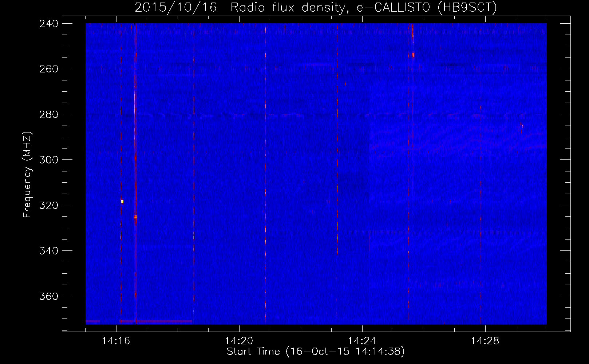This screenshot has height=364, width=589.
Task: Click the 14:20 time tick label
Action: click(239, 341)
